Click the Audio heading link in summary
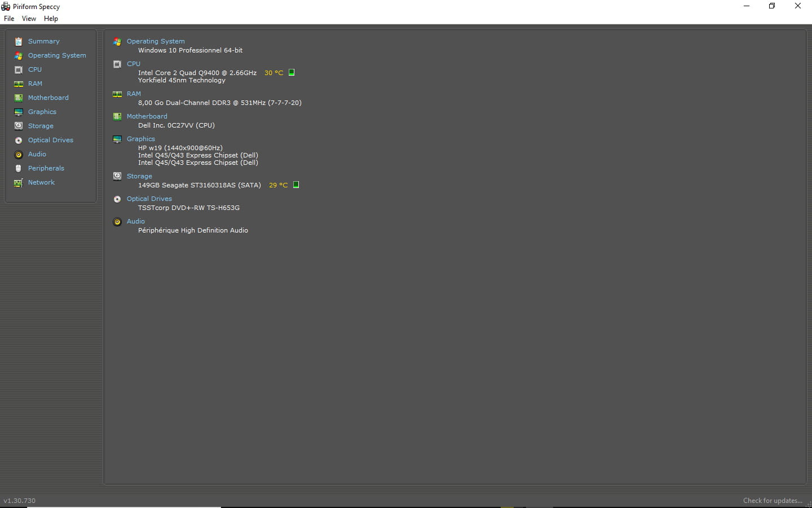812x508 pixels. pyautogui.click(x=136, y=221)
